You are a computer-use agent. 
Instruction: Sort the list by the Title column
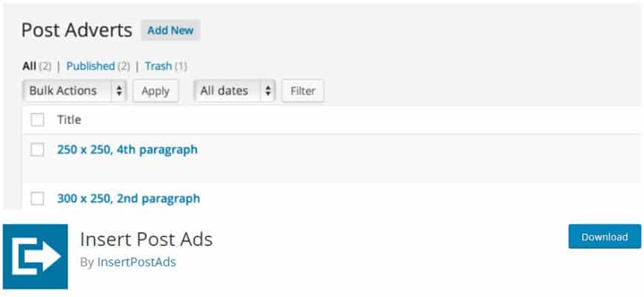tap(69, 119)
